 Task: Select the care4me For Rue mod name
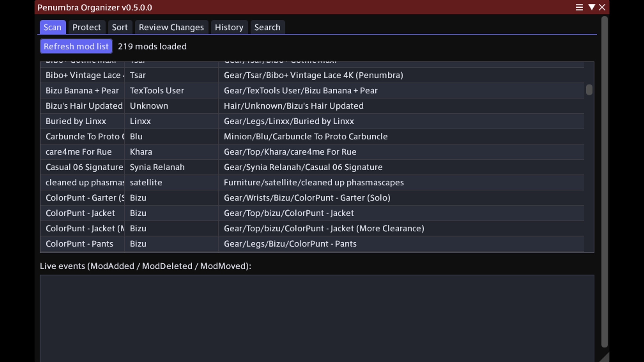pos(78,152)
